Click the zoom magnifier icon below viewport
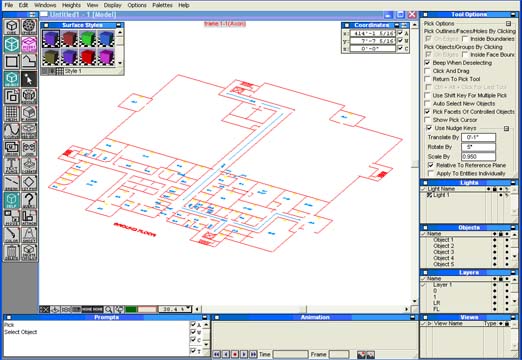Viewport: 522px width, 360px height. click(108, 309)
